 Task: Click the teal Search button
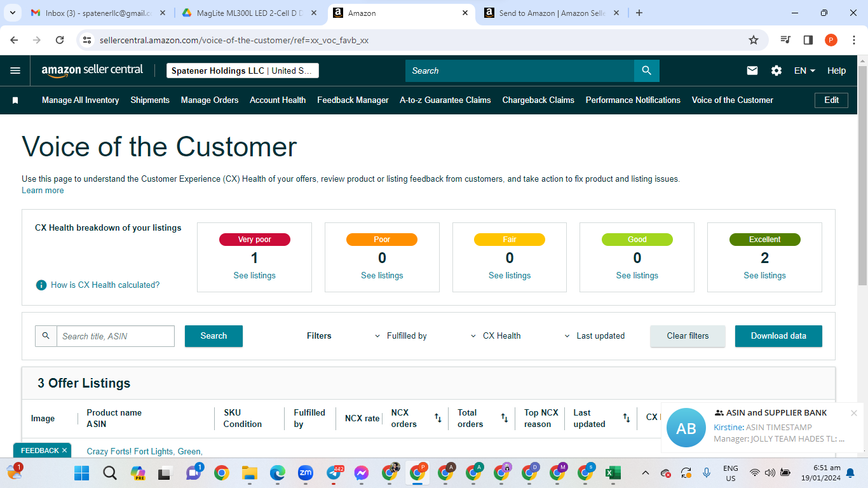click(214, 336)
